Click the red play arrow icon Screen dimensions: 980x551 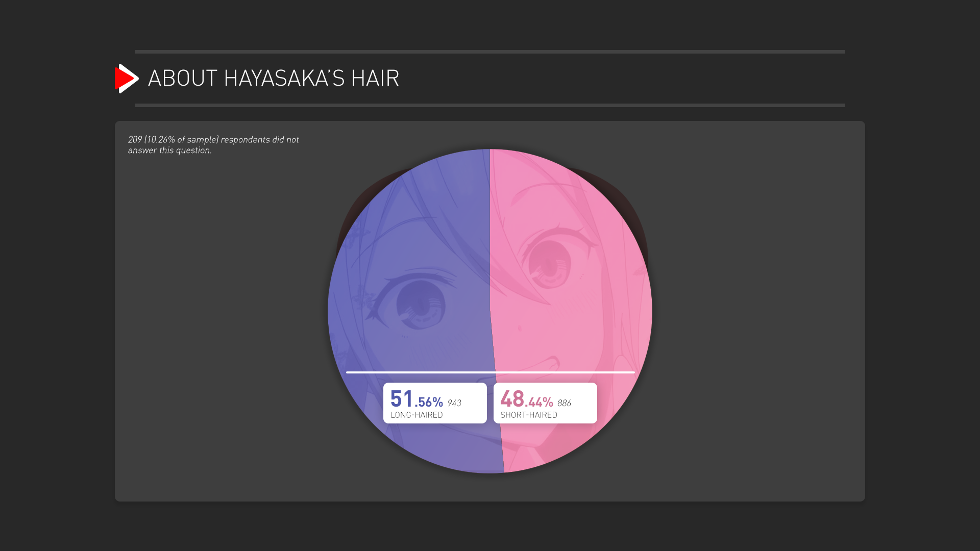click(x=127, y=79)
